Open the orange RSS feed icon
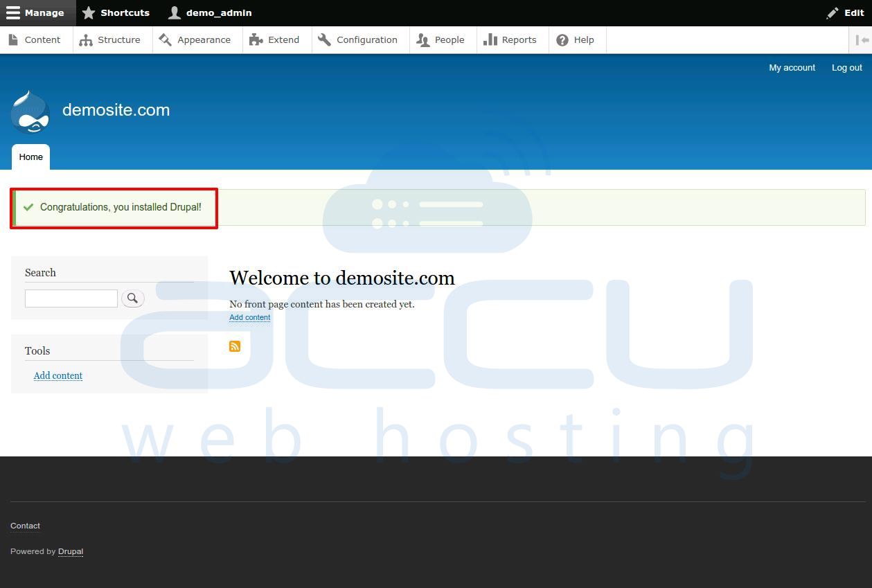Image resolution: width=872 pixels, height=588 pixels. pyautogui.click(x=235, y=346)
